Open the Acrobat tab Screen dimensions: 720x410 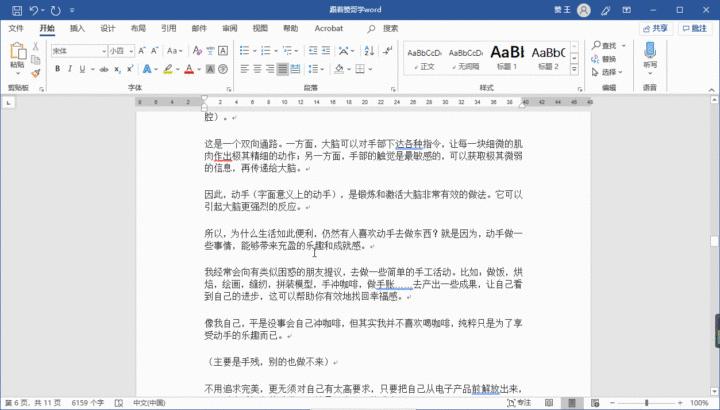329,28
